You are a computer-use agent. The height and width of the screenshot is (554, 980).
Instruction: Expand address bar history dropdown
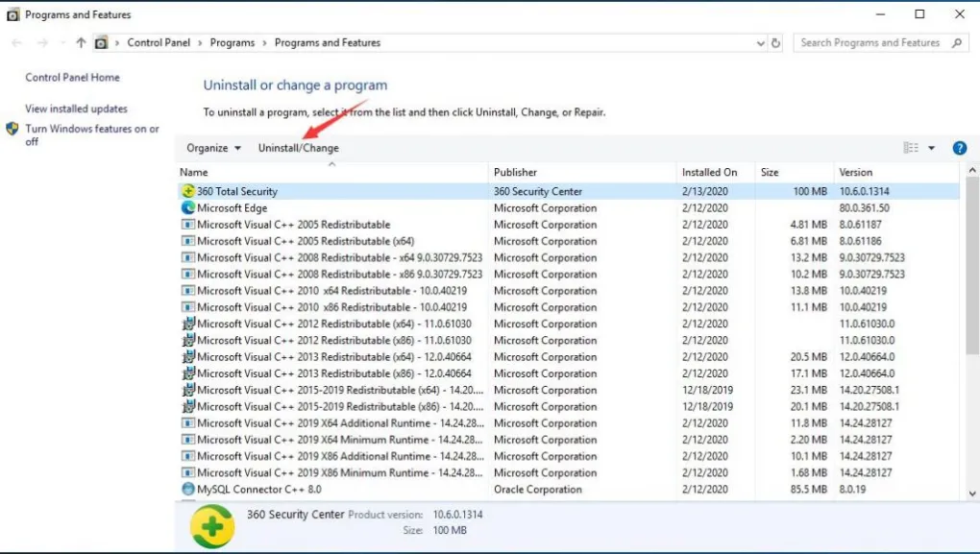click(760, 43)
